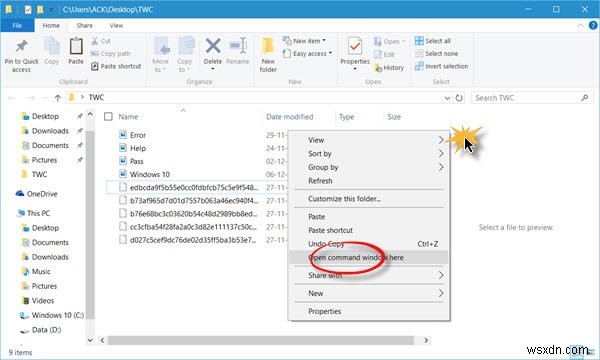Click Paste shortcut in ribbon
This screenshot has width=600, height=360.
(116, 66)
